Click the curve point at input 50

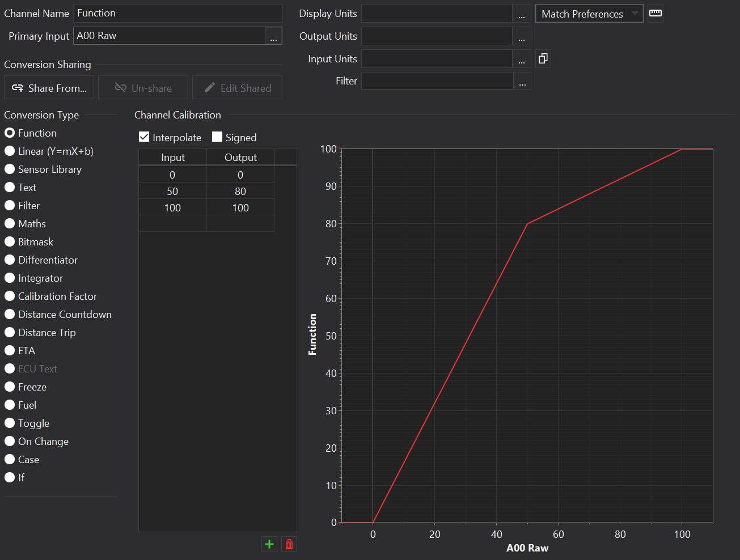[x=527, y=224]
